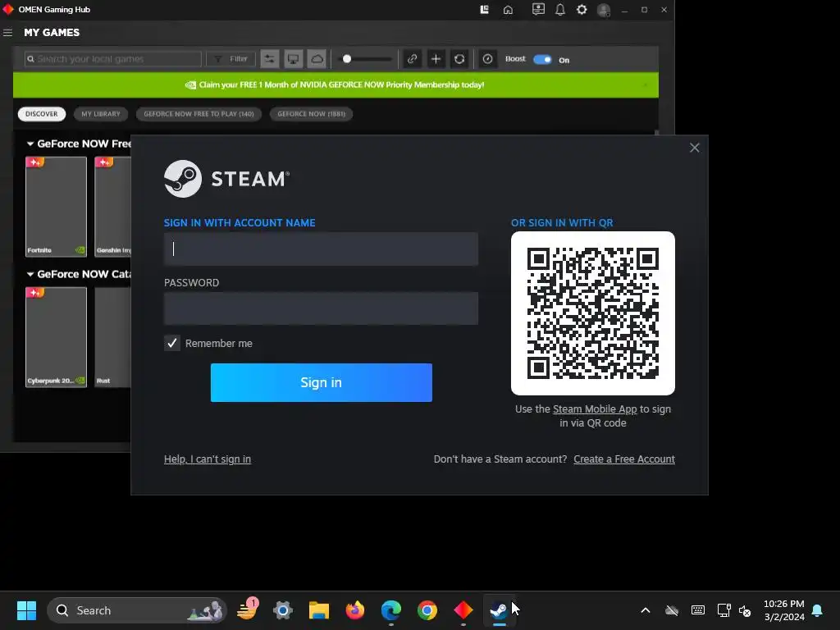Click the Steam icon in the taskbar
840x630 pixels.
click(499, 610)
